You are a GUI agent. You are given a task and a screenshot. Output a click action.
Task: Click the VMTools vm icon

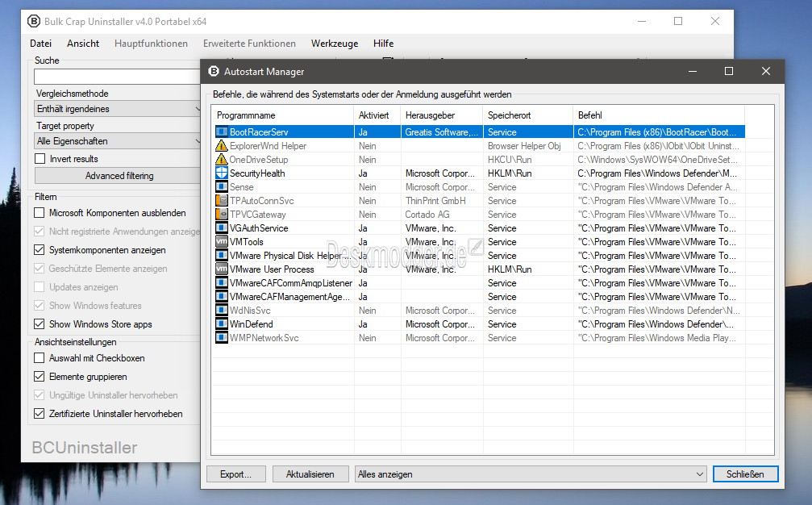pos(222,242)
